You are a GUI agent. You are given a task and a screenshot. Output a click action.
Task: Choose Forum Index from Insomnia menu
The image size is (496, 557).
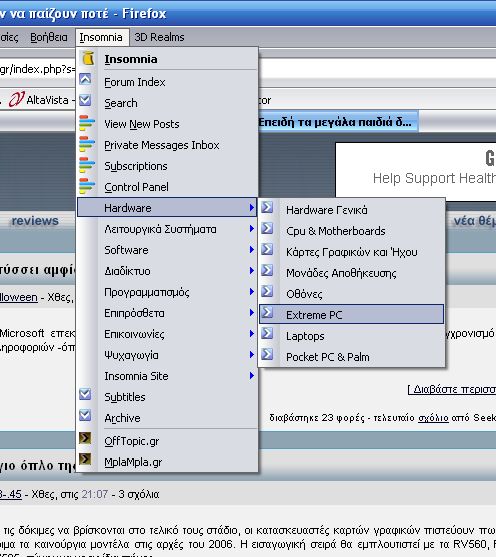click(x=167, y=82)
